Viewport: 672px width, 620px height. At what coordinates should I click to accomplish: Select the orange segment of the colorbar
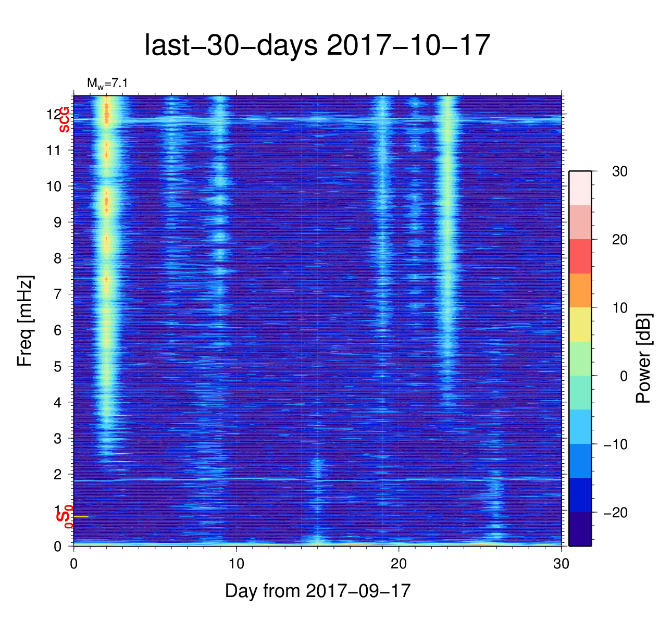coord(580,290)
